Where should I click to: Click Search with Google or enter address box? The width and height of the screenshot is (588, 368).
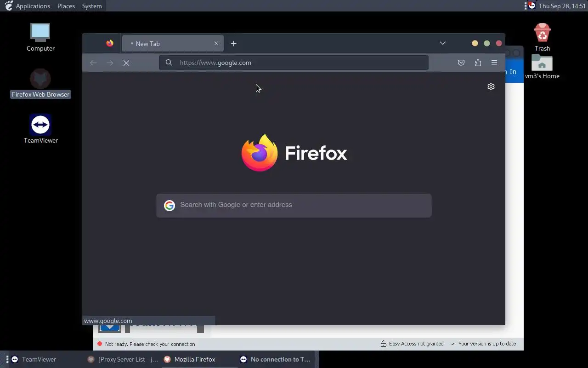point(294,205)
